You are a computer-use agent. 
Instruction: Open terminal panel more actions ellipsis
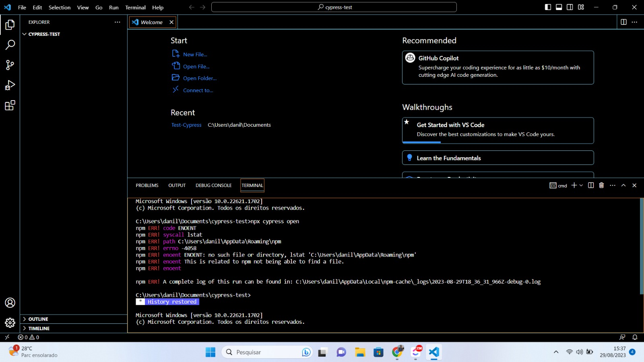613,185
